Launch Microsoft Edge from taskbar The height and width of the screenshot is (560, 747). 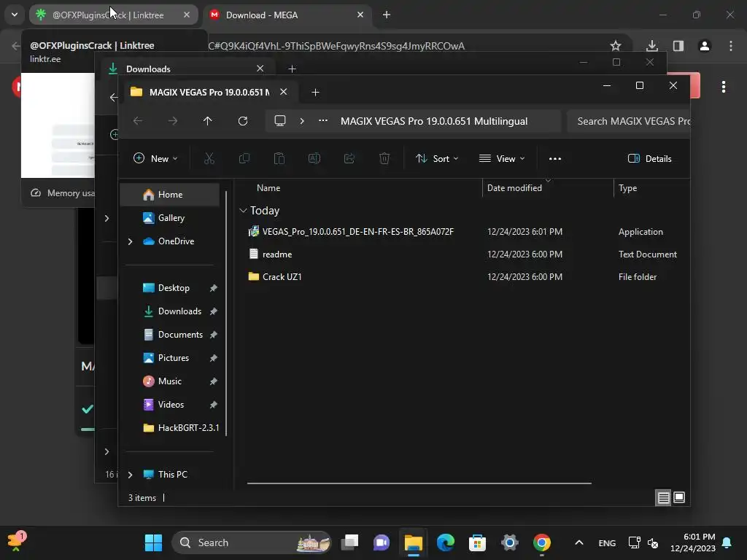(446, 542)
